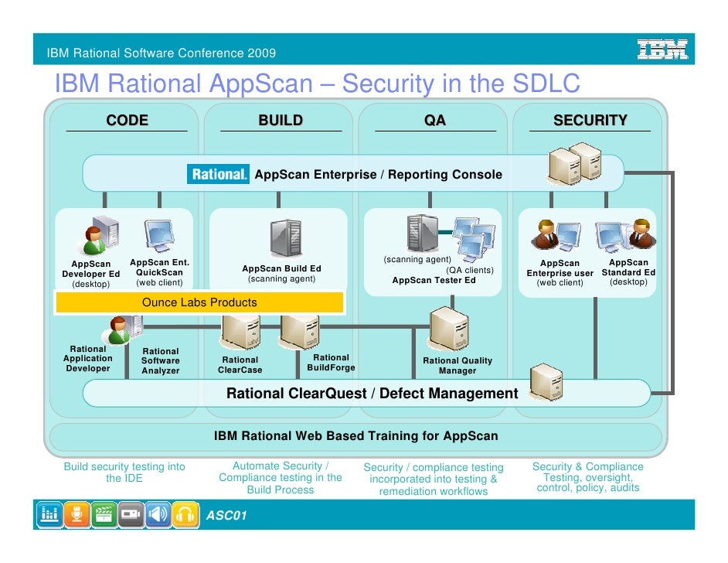
Task: Click the IBM Rational Web Based Training bar
Action: [355, 436]
